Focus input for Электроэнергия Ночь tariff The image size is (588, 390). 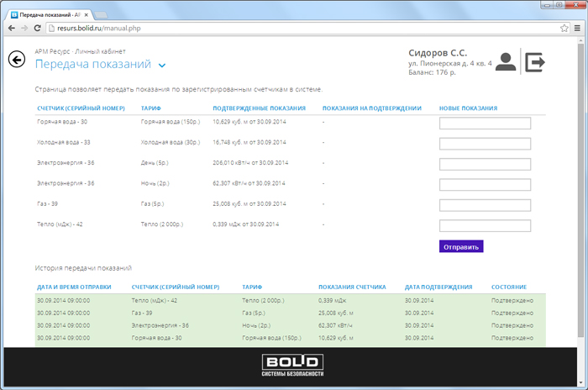pos(485,185)
